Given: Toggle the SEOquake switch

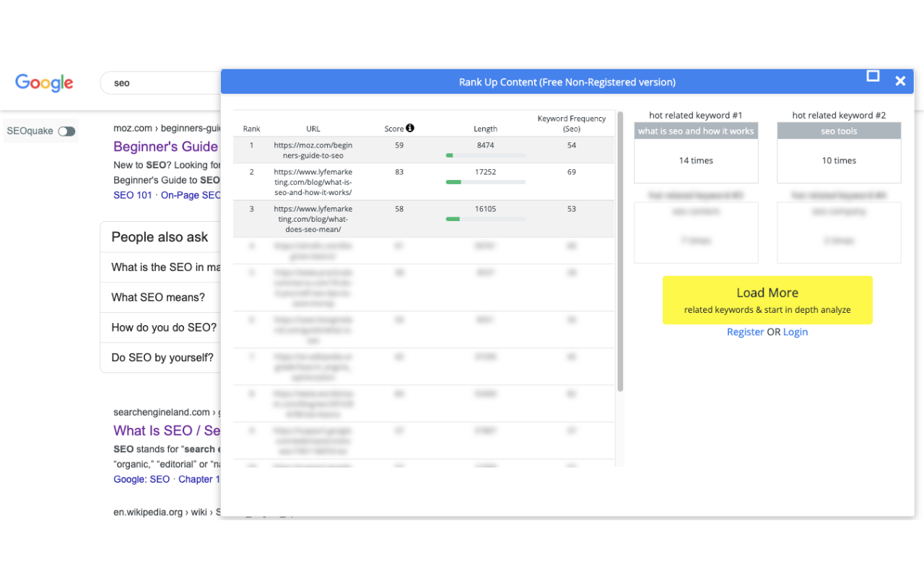Looking at the screenshot, I should click(66, 131).
